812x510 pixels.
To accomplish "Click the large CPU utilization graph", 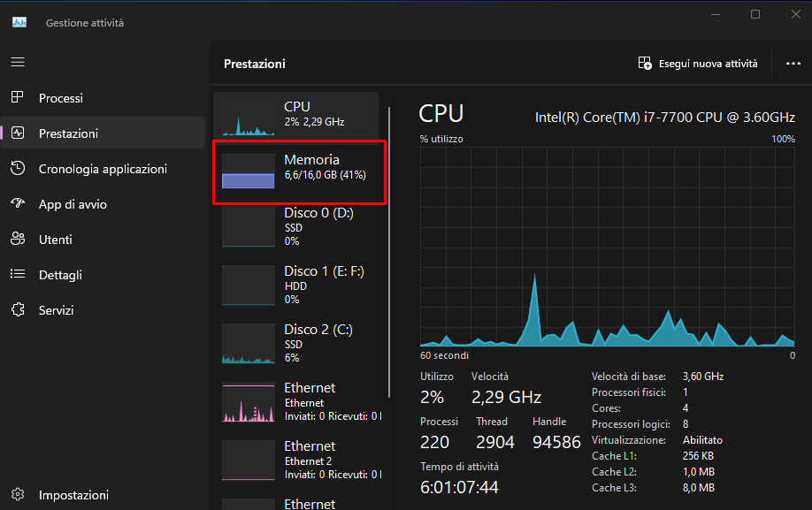I will pyautogui.click(x=607, y=247).
